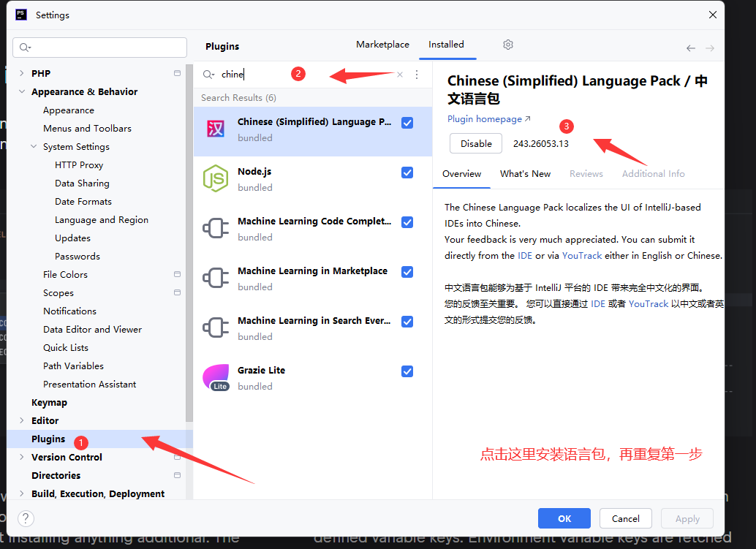Click the Chinese Language Pack plugin icon

[x=216, y=129]
